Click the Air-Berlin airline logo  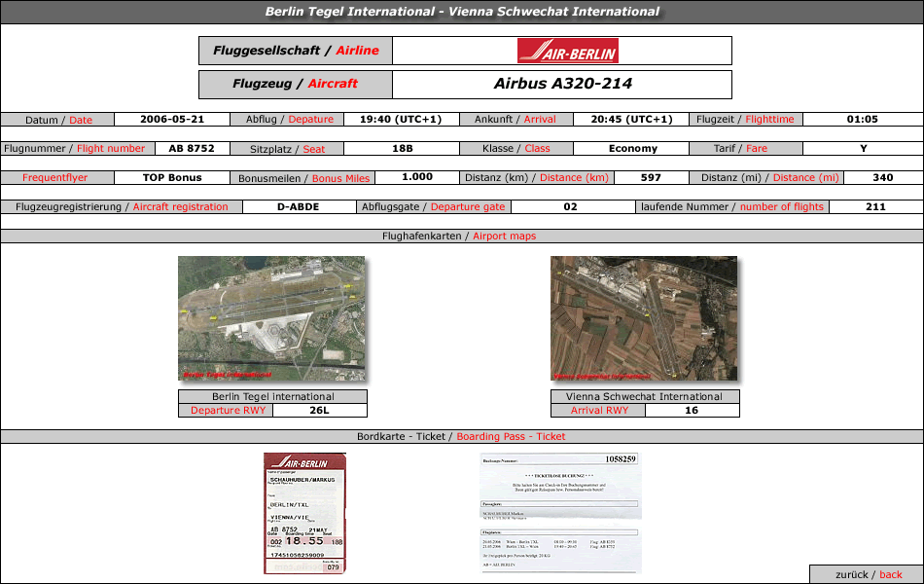[x=567, y=51]
